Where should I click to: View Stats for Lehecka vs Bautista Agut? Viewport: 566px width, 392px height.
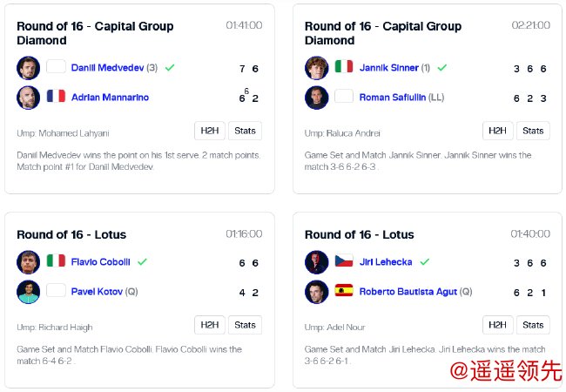pyautogui.click(x=533, y=325)
